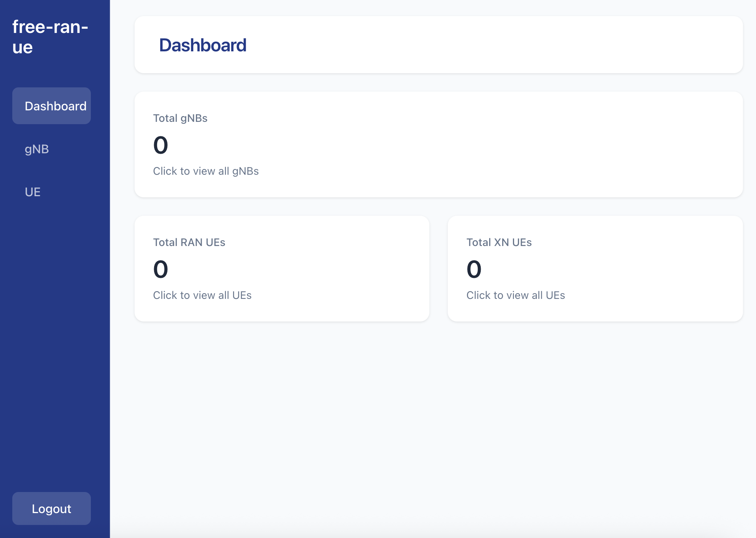Open the Total RAN UEs card

[282, 268]
